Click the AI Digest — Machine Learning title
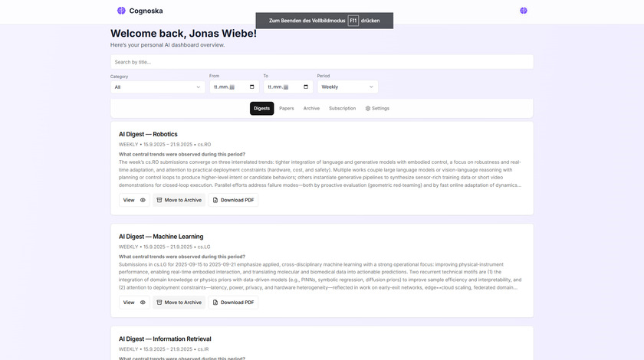 tap(161, 237)
